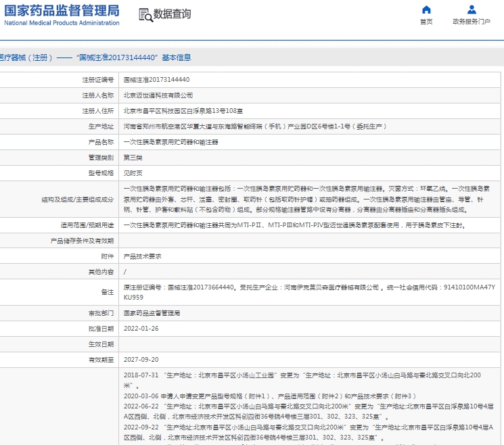Click approval date 2022-01-26
The width and height of the screenshot is (504, 445).
[141, 329]
